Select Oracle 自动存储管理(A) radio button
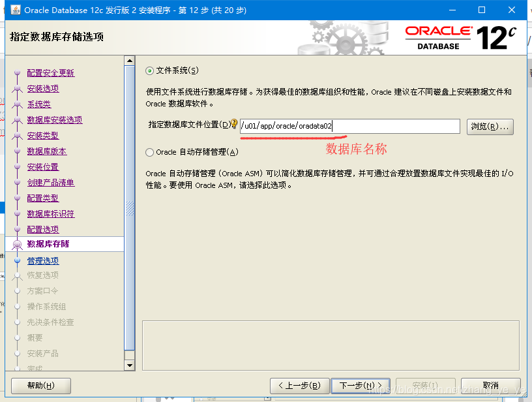The image size is (532, 402). point(149,152)
